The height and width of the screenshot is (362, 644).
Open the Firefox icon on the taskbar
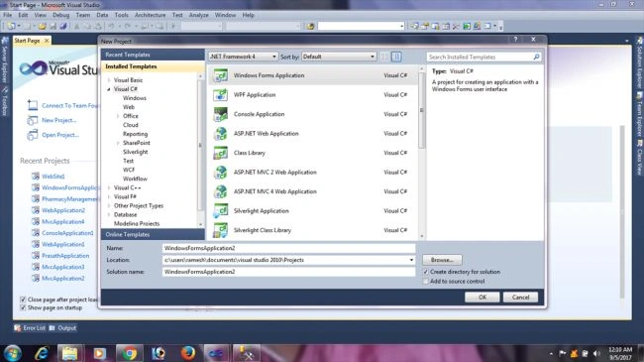(x=187, y=353)
